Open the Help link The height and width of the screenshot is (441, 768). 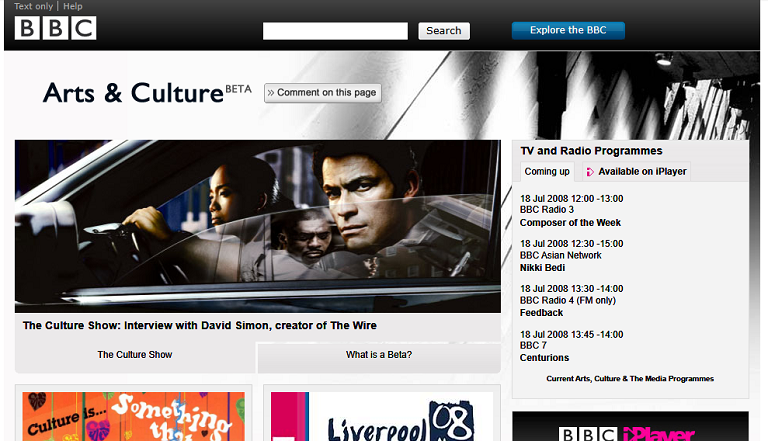point(72,6)
